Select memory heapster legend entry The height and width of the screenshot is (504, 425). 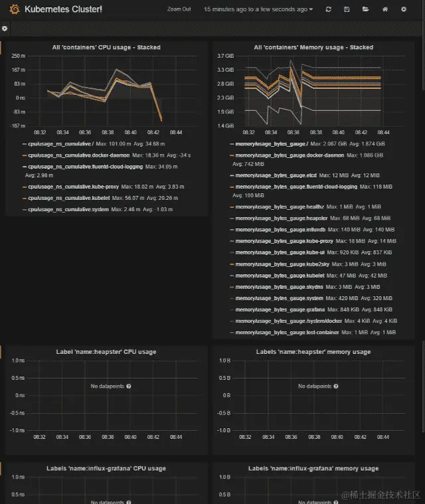(282, 218)
